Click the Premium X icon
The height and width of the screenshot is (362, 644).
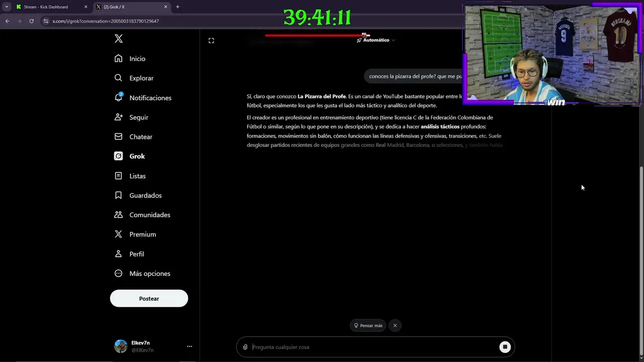coord(118,234)
